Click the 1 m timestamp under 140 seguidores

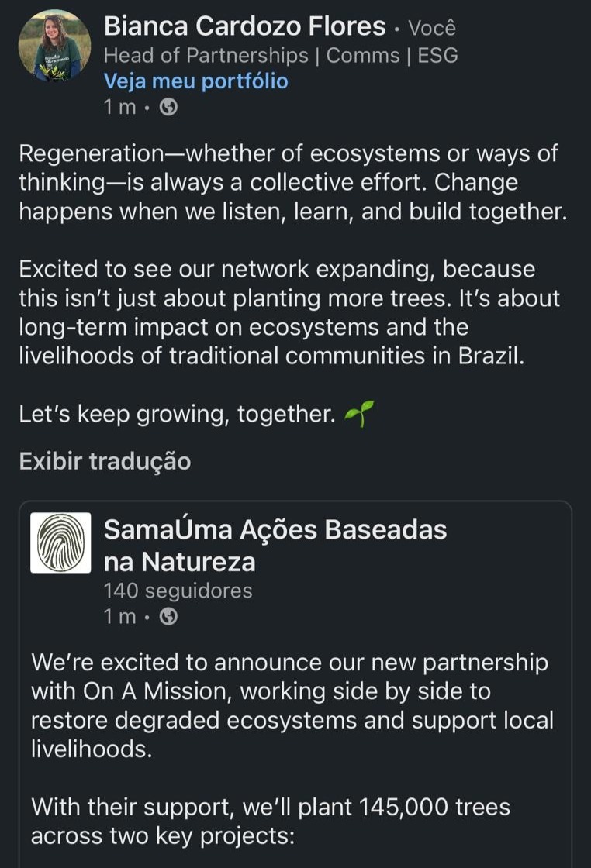[119, 617]
